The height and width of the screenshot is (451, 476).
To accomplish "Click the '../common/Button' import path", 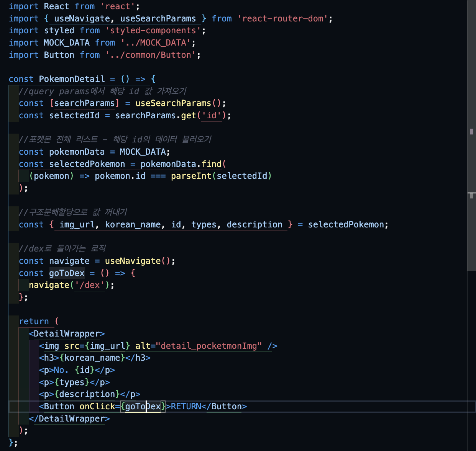I will (x=151, y=55).
